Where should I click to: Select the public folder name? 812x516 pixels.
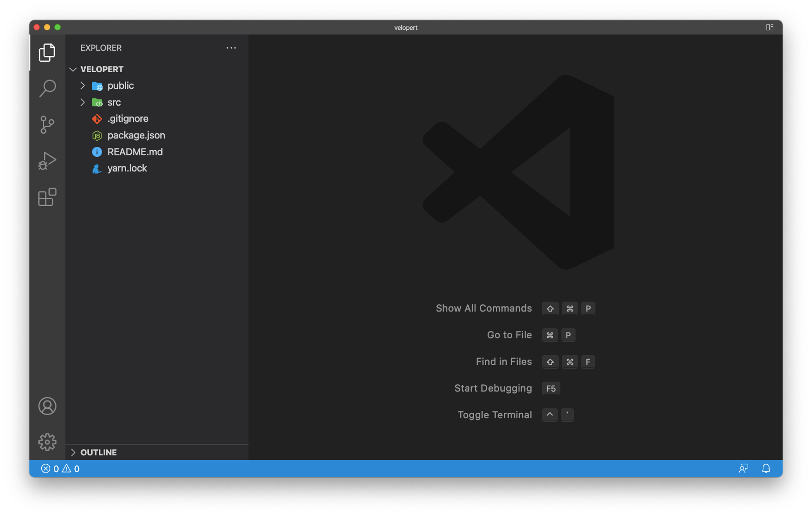point(121,86)
